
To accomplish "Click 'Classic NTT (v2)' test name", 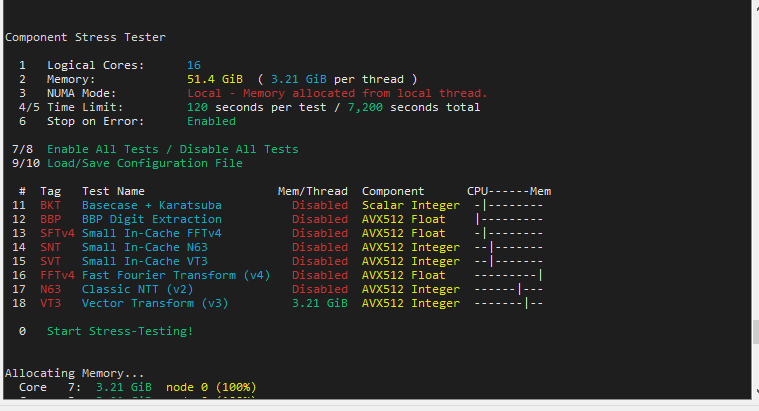I will point(137,290).
